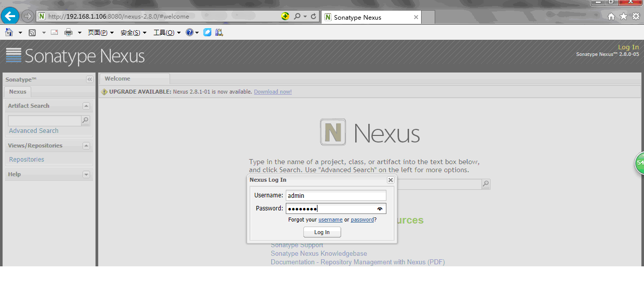
Task: Close the Sonatype Nexus browser tab
Action: [x=416, y=17]
